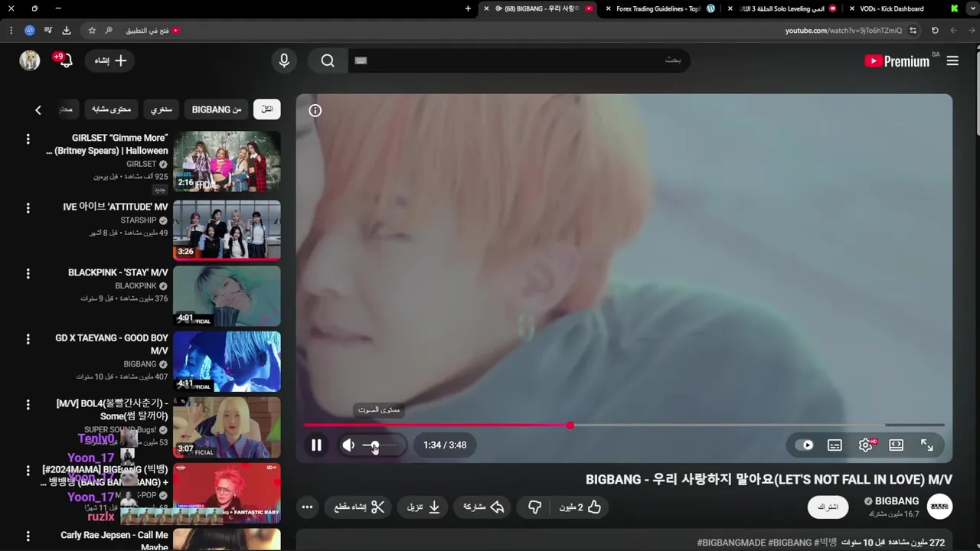Switch to theater mode view
Image resolution: width=980 pixels, height=551 pixels.
897,445
